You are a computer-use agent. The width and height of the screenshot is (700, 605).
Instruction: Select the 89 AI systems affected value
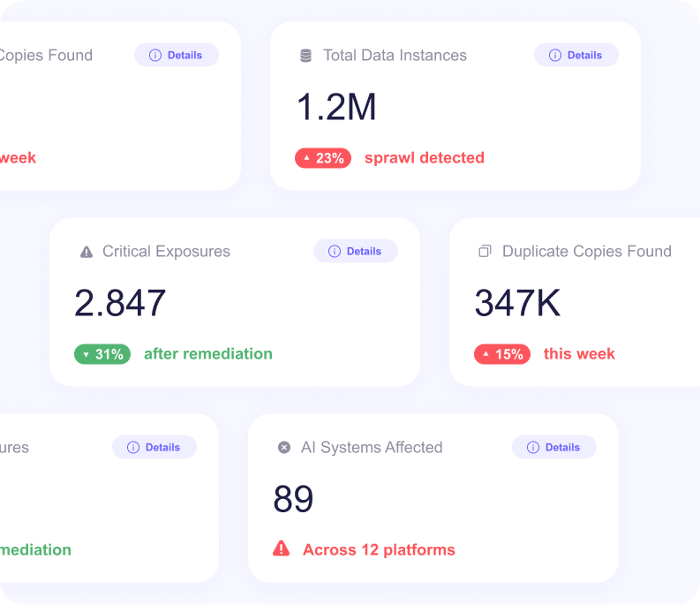tap(293, 500)
